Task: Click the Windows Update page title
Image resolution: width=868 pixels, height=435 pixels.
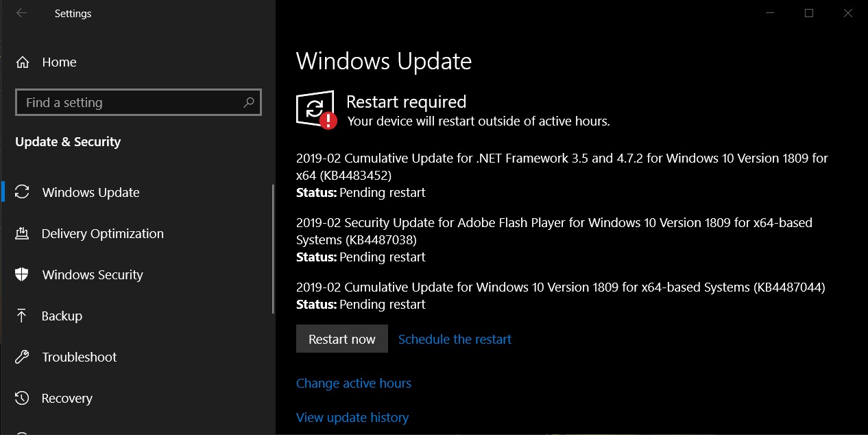Action: 384,61
